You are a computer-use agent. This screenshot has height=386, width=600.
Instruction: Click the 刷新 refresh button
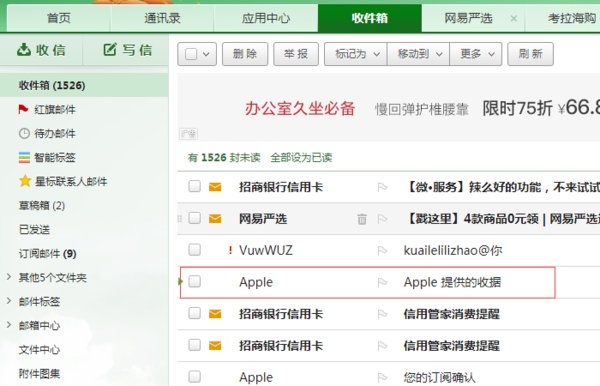[530, 54]
